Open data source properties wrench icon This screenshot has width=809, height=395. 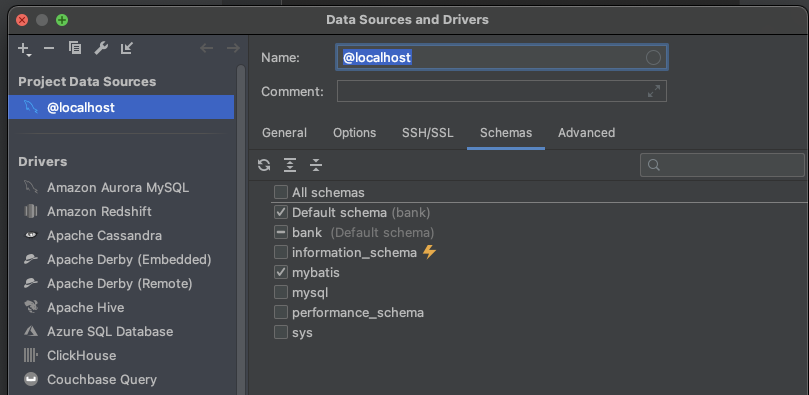click(101, 48)
